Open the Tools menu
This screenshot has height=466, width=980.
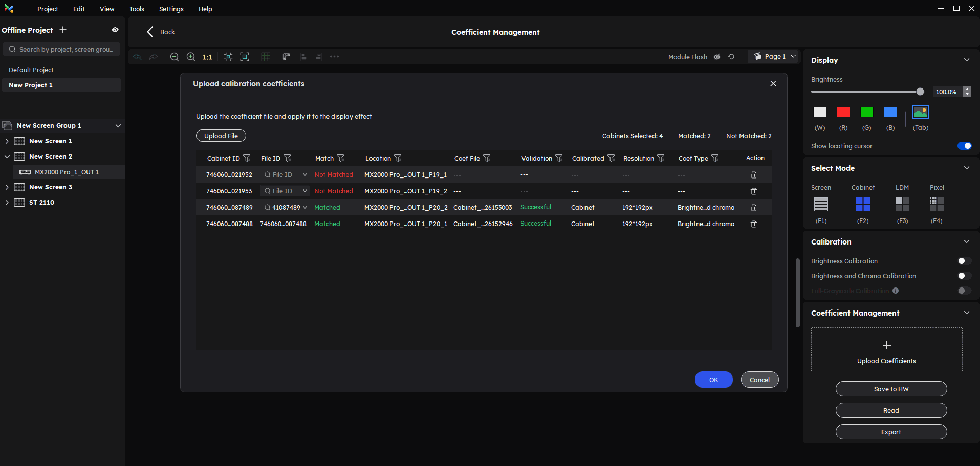point(137,9)
